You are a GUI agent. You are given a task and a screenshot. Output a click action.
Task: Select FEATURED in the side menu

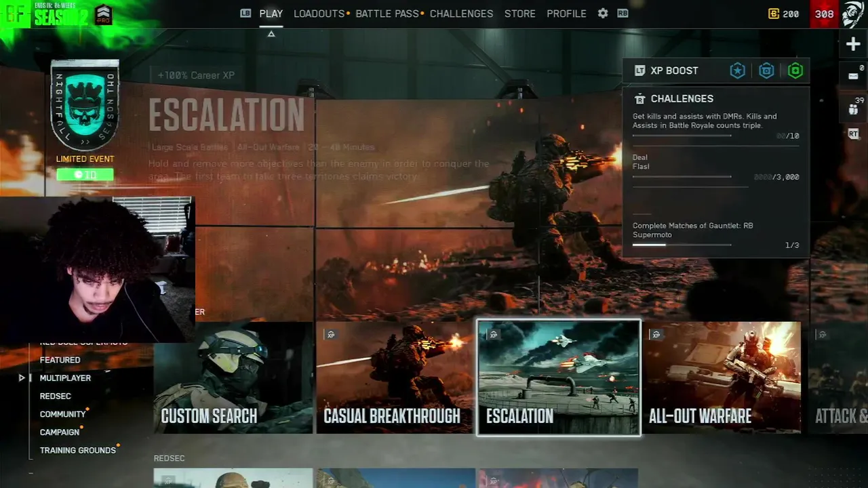tap(60, 360)
